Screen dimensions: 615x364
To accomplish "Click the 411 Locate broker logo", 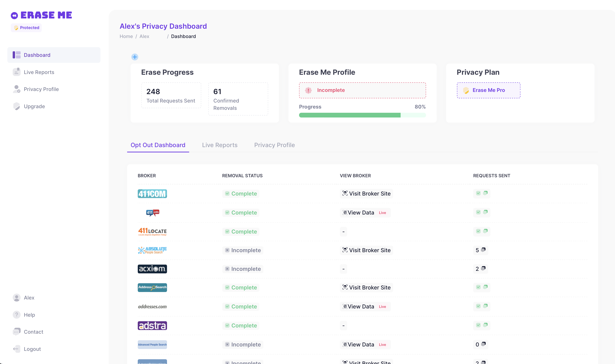I will coord(152,232).
